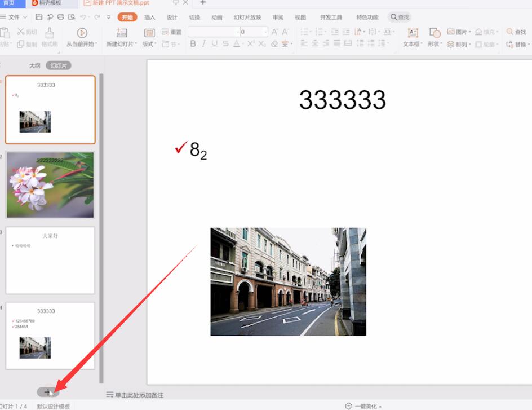This screenshot has height=410, width=532.
Task: Open the Layout (版式) dropdown
Action: 149,37
